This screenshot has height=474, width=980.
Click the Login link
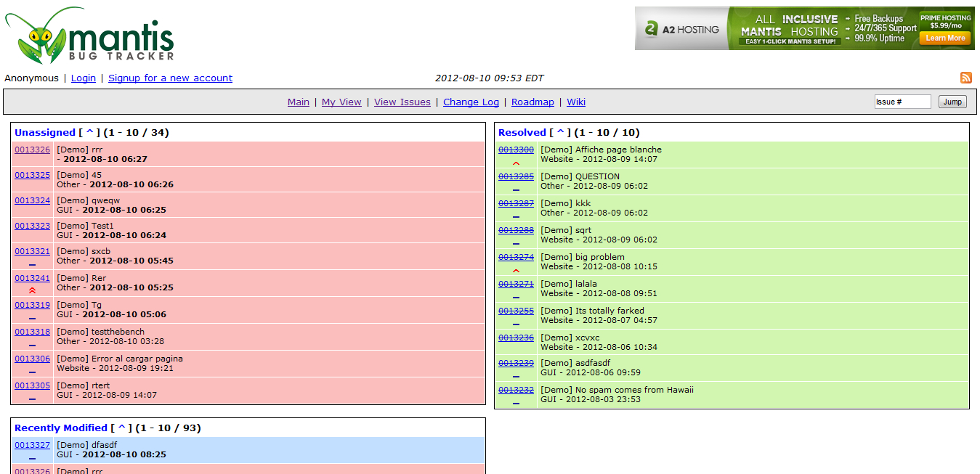84,78
